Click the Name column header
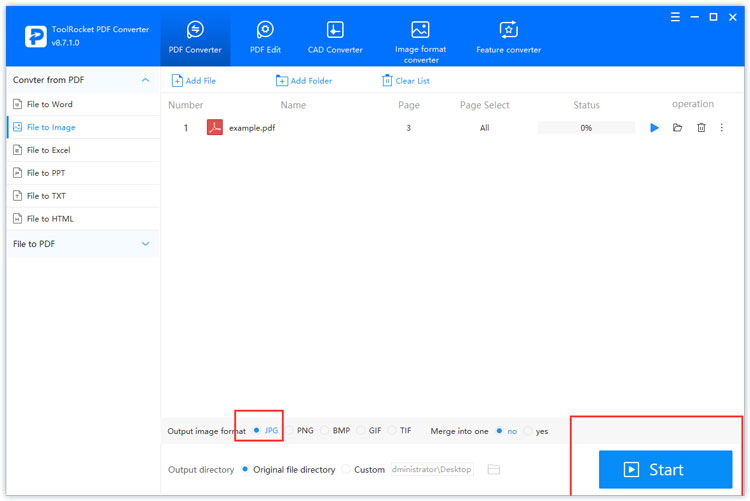750x501 pixels. point(293,105)
